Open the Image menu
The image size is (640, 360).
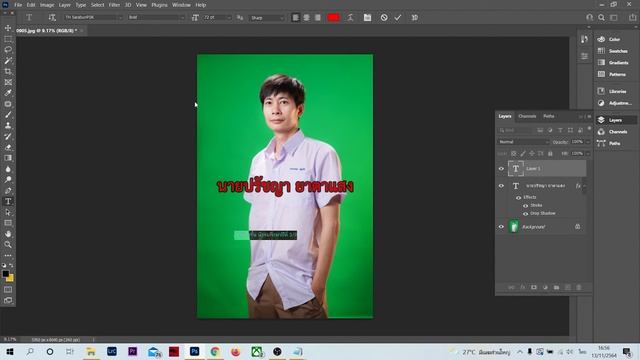coord(47,5)
